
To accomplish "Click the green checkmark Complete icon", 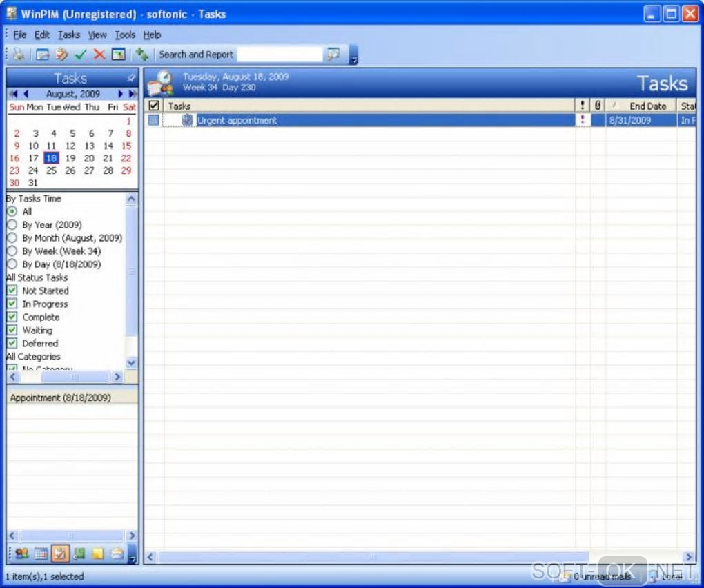I will [x=81, y=55].
